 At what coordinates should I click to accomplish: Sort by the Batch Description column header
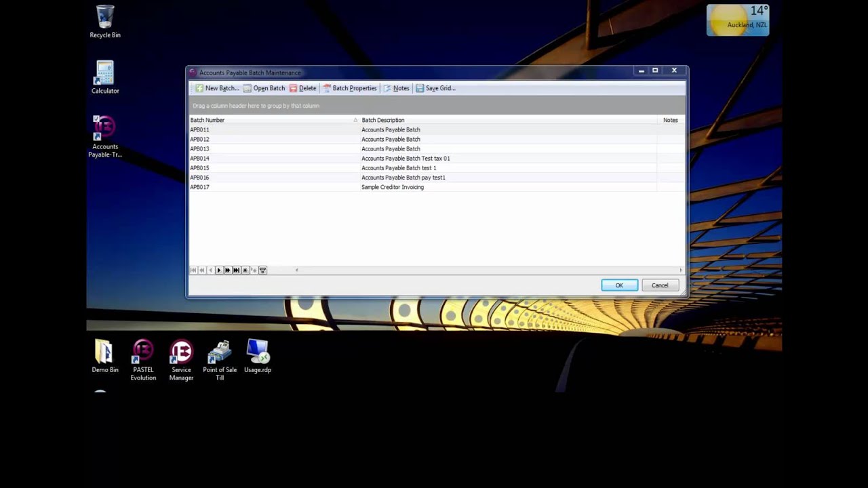click(x=508, y=120)
